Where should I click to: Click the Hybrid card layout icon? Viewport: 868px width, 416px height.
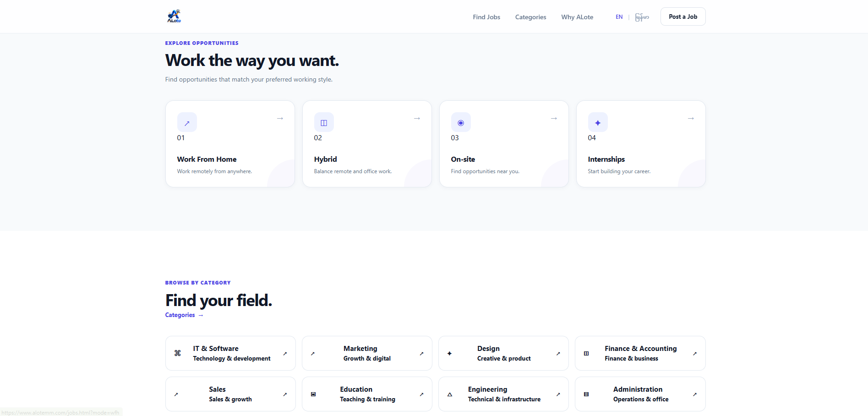click(324, 122)
